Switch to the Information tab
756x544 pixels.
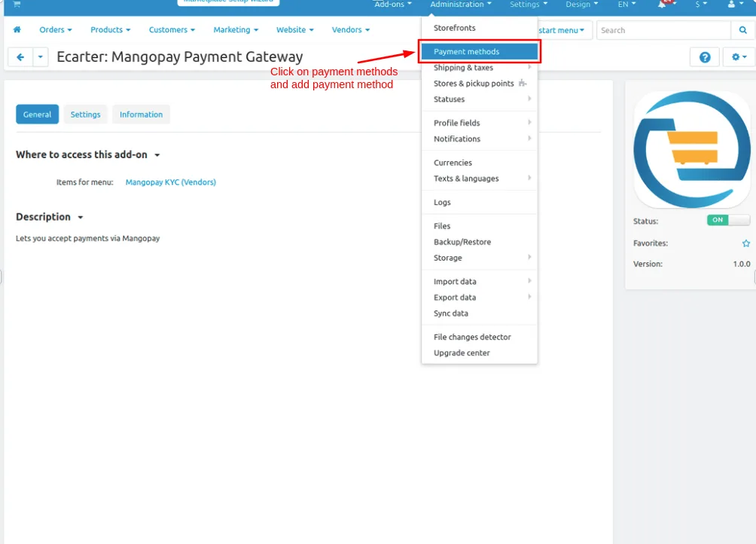coord(141,115)
